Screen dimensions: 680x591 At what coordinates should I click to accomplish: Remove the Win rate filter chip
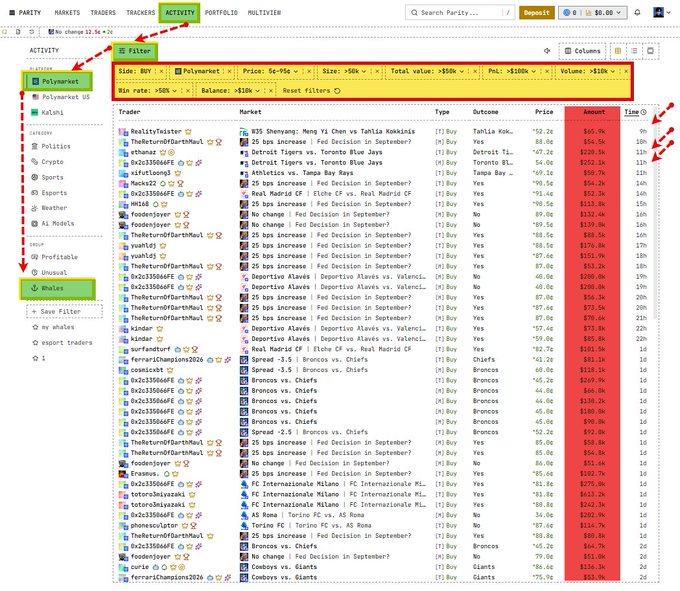[x=188, y=91]
